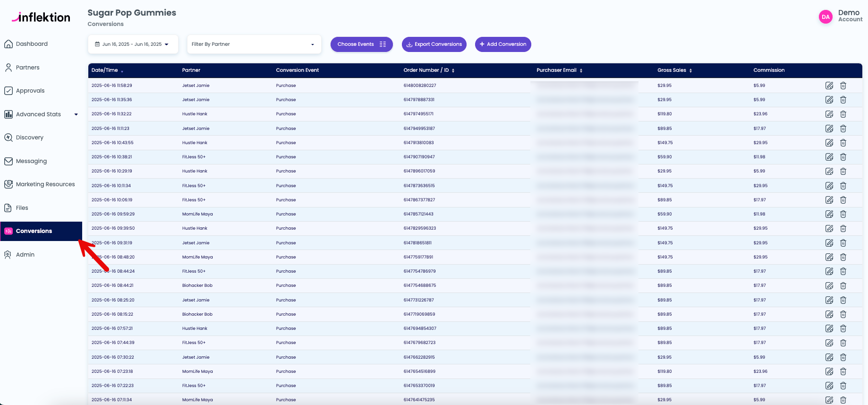Delete the 08:15:22 Biohacker Bob conversion
The image size is (868, 405).
click(x=843, y=314)
